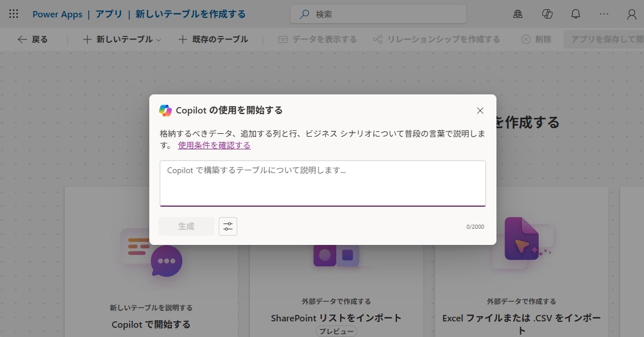Click the environment icon in header
The height and width of the screenshot is (337, 644).
pos(518,14)
